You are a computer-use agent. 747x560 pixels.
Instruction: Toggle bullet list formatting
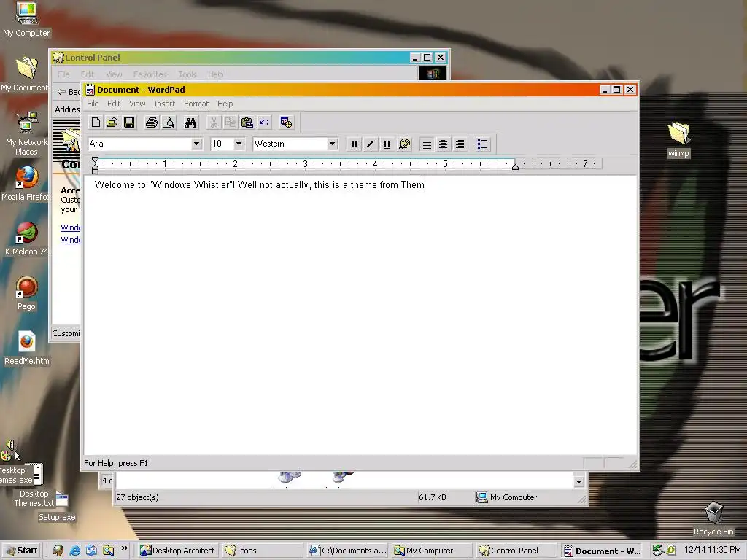pyautogui.click(x=482, y=144)
